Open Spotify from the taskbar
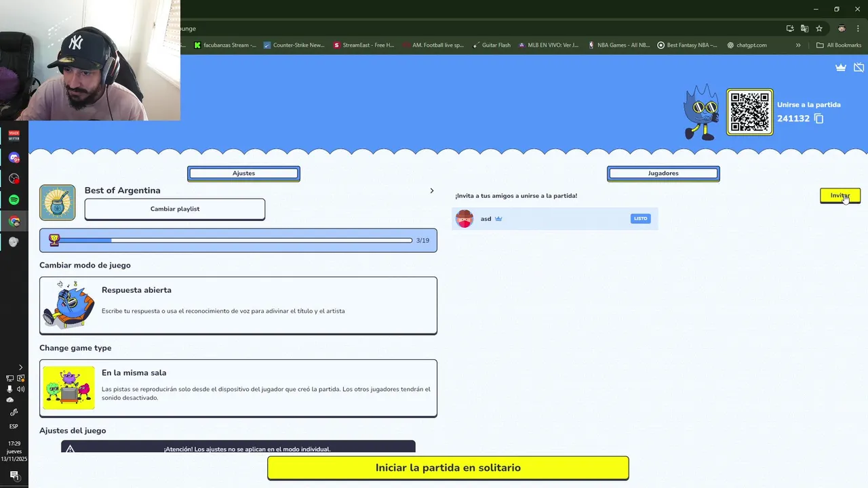868x488 pixels. 14,200
